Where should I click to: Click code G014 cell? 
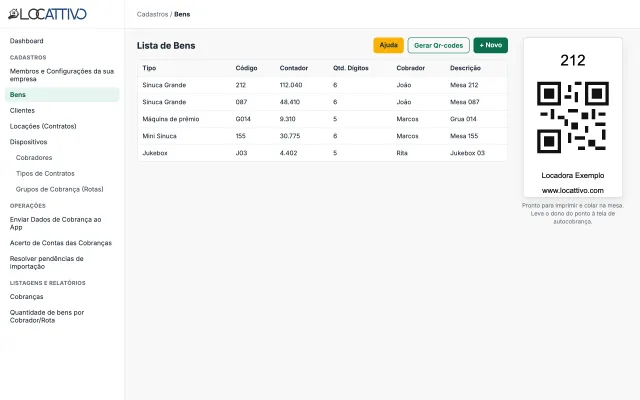pyautogui.click(x=243, y=119)
